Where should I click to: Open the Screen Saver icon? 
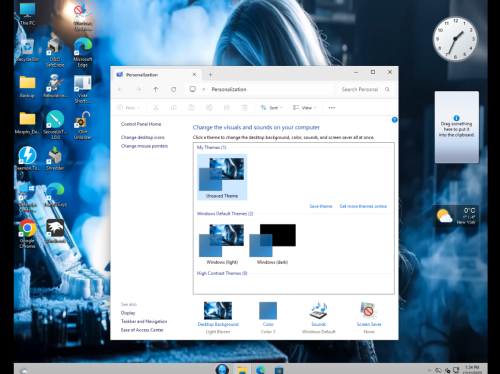coord(368,311)
